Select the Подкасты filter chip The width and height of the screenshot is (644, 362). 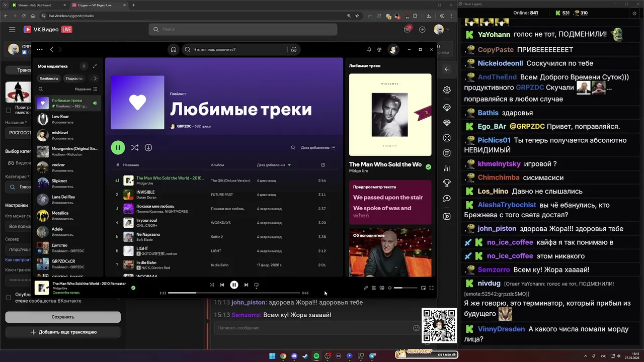click(74, 78)
